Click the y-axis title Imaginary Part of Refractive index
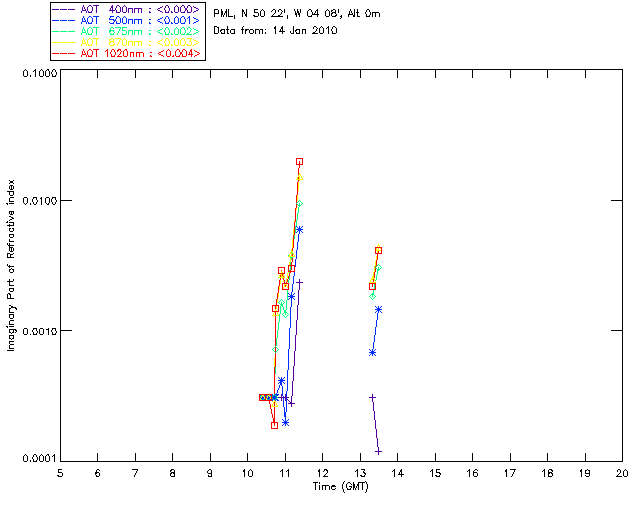 (11, 265)
